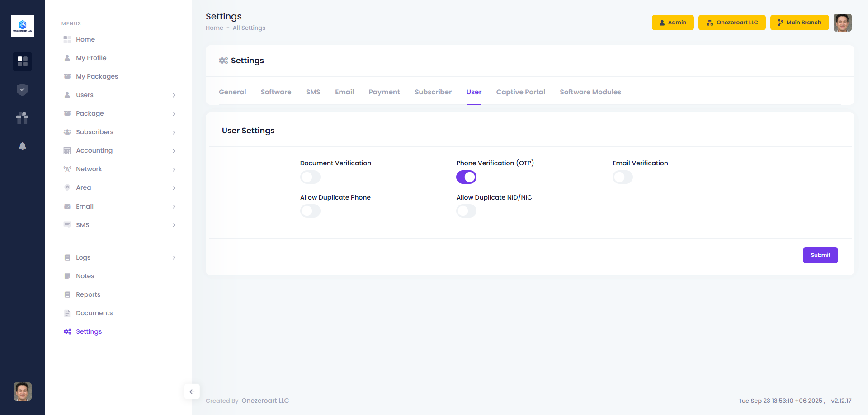
Task: Click the Settings gear icon in menu
Action: coord(67,331)
